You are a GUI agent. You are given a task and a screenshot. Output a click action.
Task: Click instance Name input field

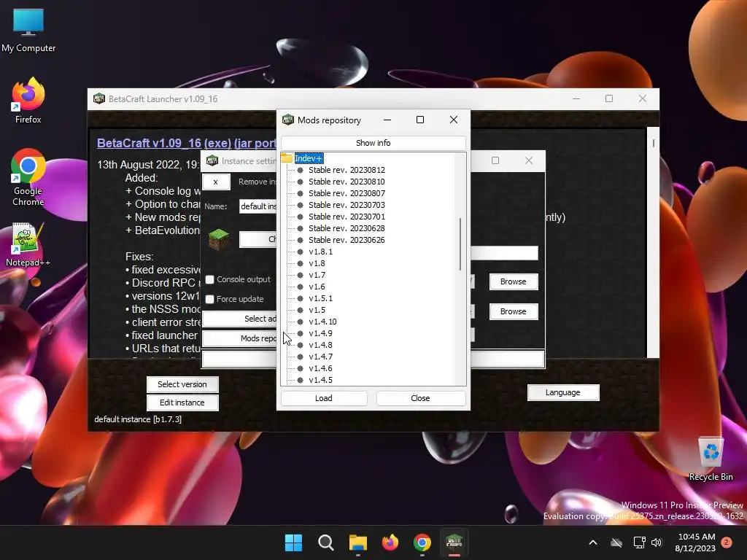(x=258, y=206)
